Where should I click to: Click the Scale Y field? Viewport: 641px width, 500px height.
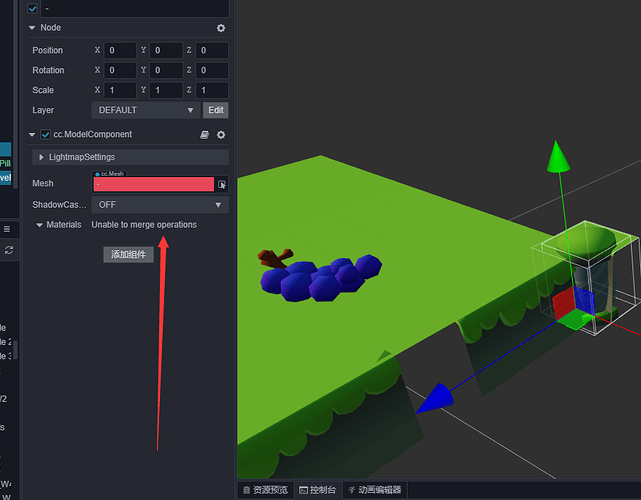166,90
